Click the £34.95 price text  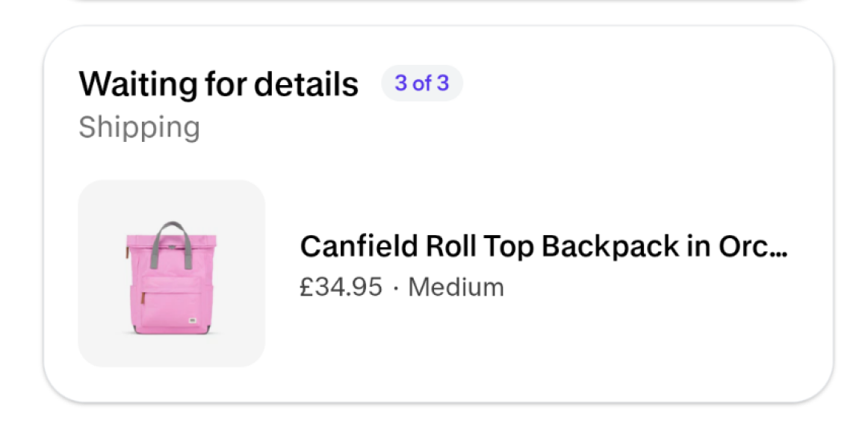pyautogui.click(x=341, y=287)
